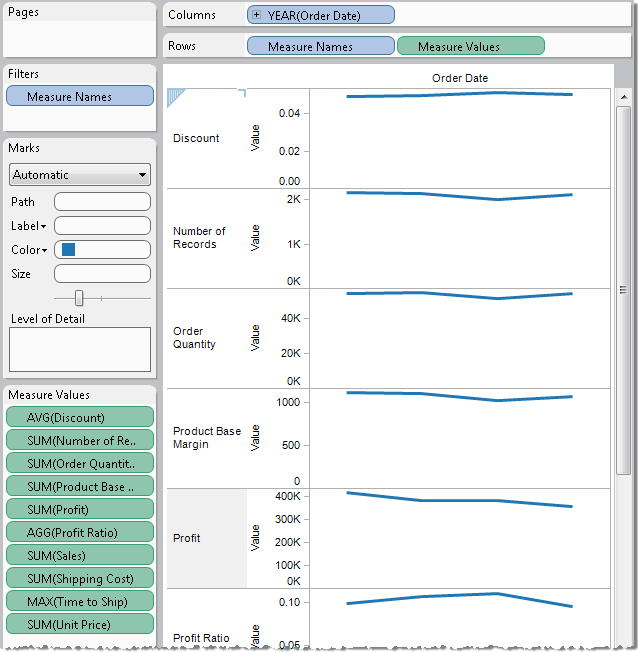Select the SUM(Profit) measure pill
The width and height of the screenshot is (638, 652).
click(80, 509)
